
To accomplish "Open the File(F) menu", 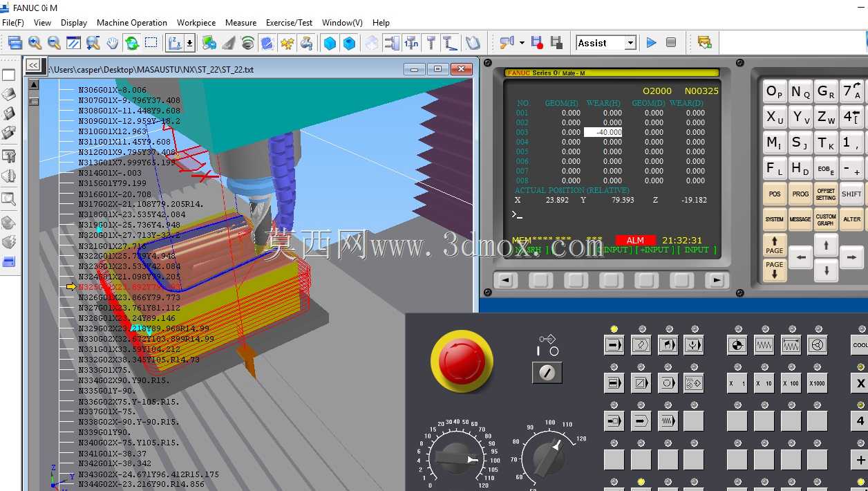I will pyautogui.click(x=13, y=23).
